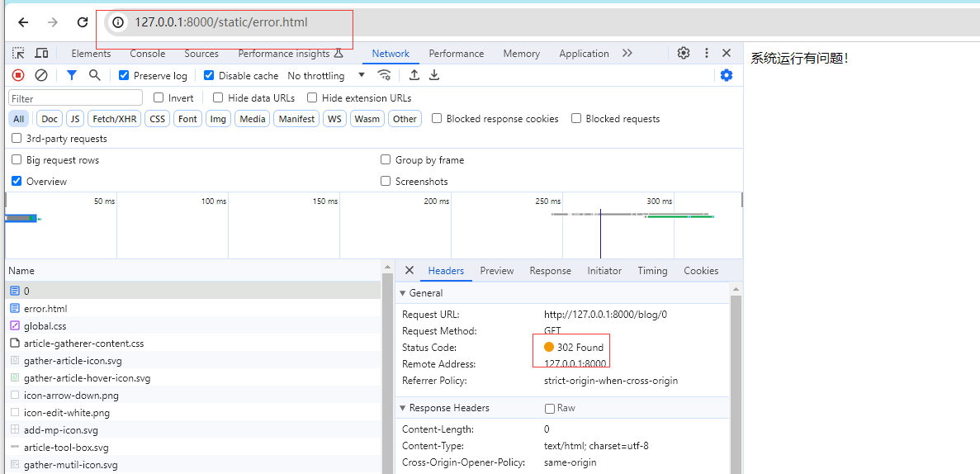Filter requests by Img type

[x=218, y=119]
